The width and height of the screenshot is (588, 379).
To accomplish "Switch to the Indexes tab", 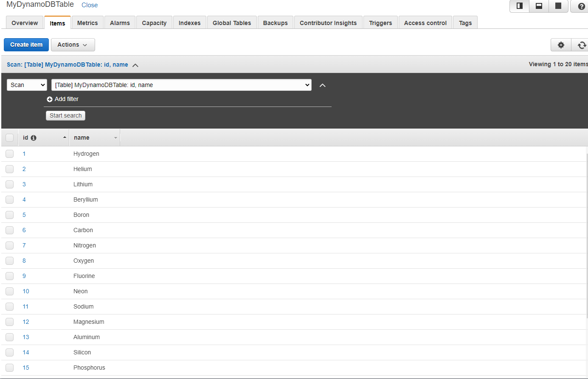I will click(x=189, y=23).
